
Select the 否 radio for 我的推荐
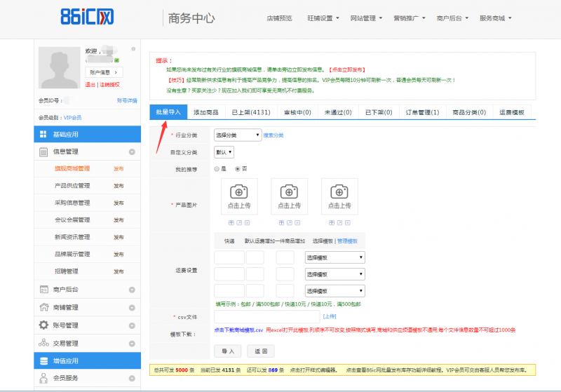click(x=237, y=169)
